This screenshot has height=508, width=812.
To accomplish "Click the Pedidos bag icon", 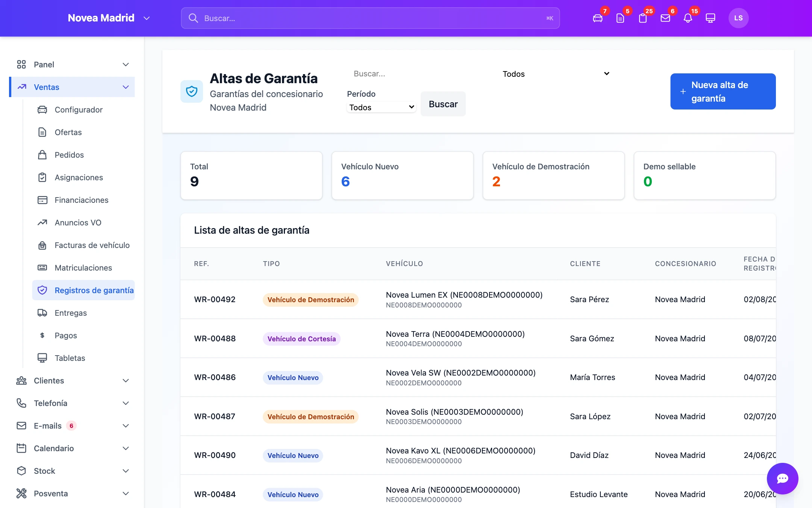I will point(42,155).
